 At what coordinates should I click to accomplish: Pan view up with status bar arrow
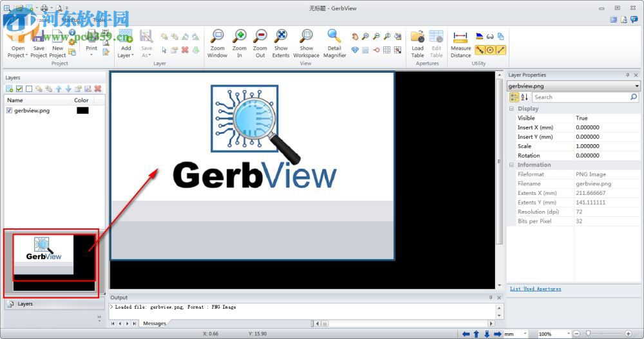tap(477, 334)
